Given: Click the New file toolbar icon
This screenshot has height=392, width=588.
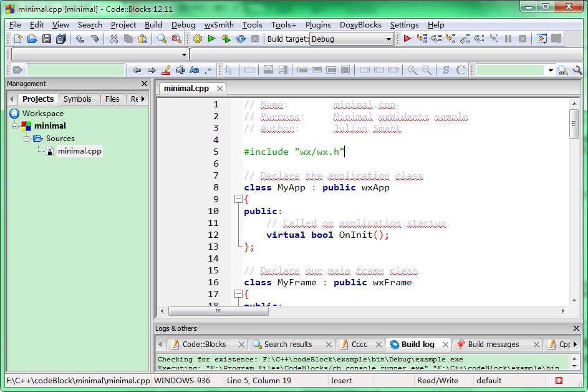Looking at the screenshot, I should point(18,39).
